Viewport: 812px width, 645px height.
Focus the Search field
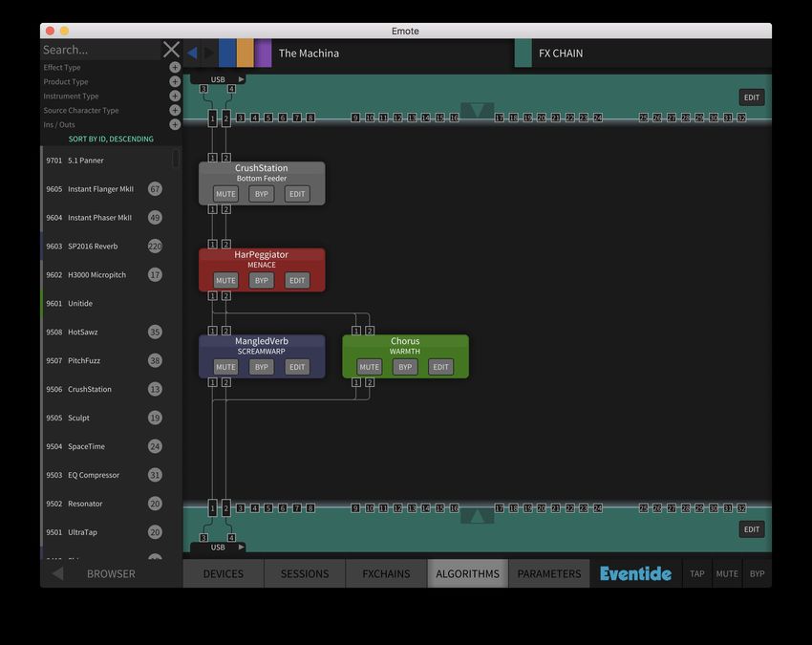click(x=101, y=50)
